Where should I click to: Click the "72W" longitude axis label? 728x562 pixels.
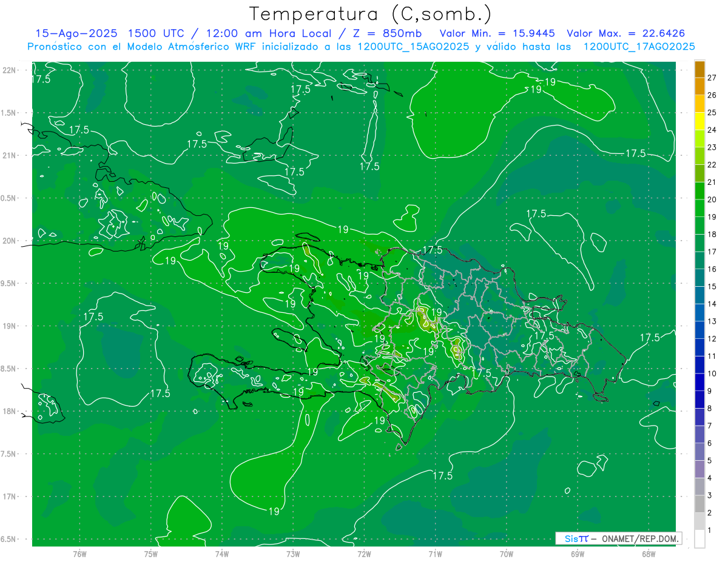364,554
